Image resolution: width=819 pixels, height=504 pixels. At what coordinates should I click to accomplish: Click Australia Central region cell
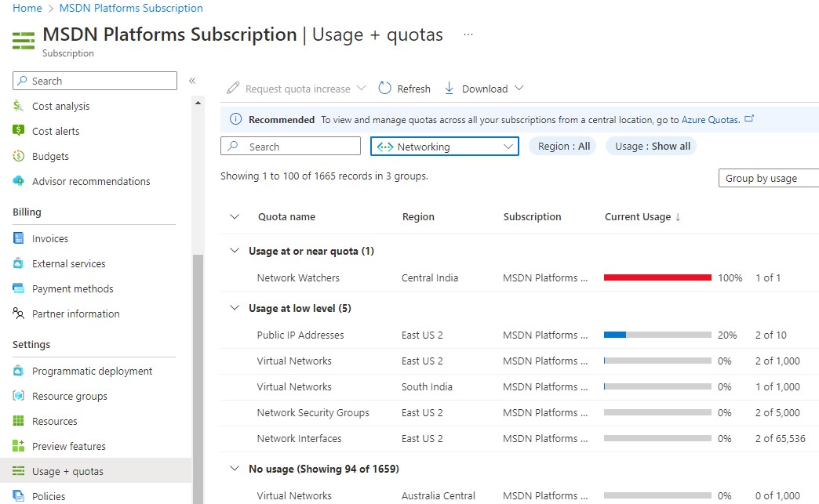[x=439, y=495]
